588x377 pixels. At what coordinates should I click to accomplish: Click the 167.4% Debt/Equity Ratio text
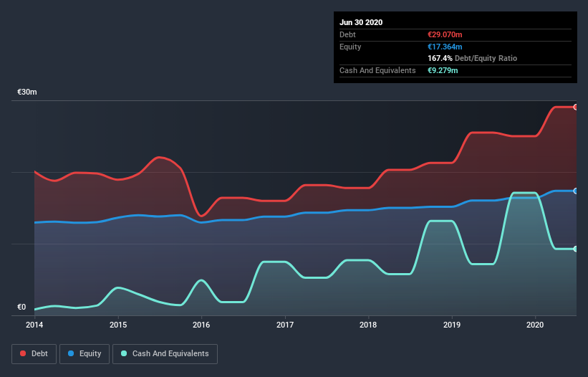point(473,58)
